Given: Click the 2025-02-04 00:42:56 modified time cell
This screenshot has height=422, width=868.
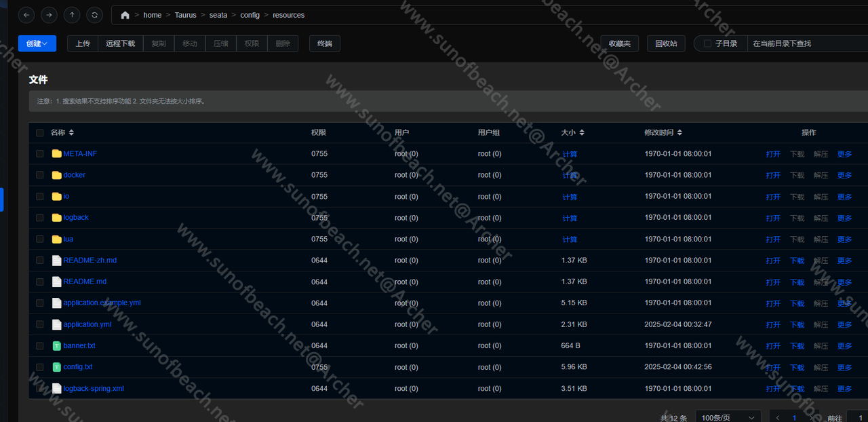Looking at the screenshot, I should tap(678, 367).
